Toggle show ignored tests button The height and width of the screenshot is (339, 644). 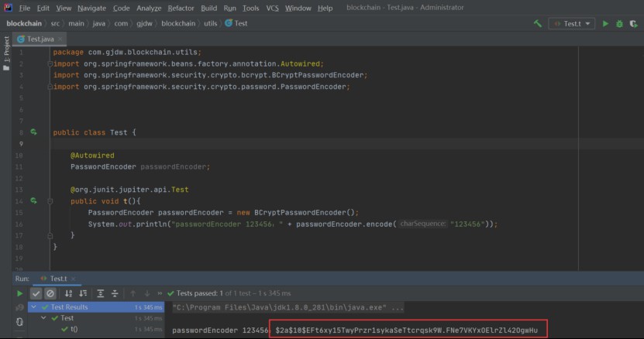50,293
